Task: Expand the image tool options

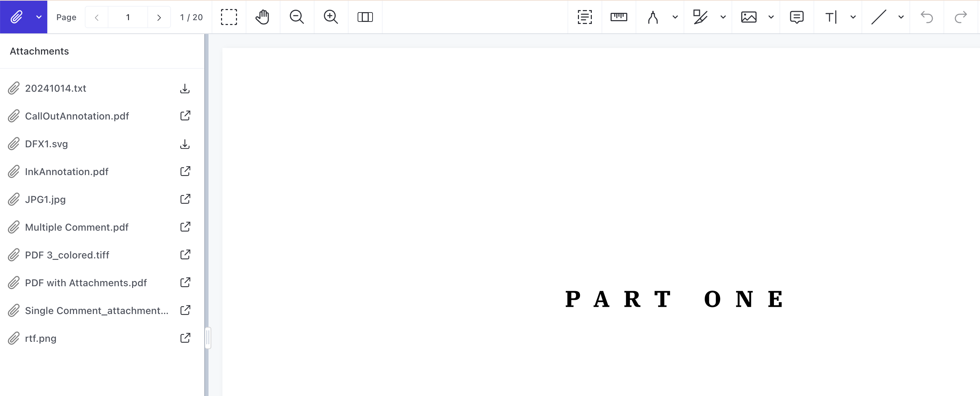Action: [771, 17]
